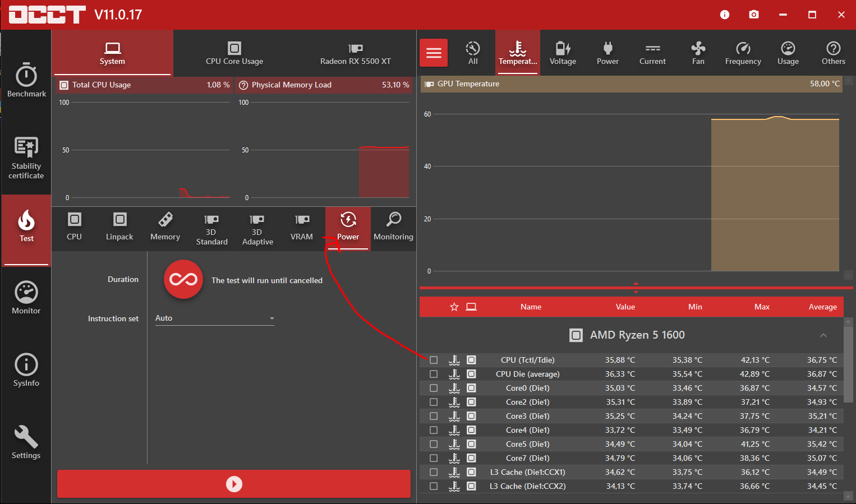Sort table by Name column
This screenshot has width=856, height=504.
(x=531, y=307)
